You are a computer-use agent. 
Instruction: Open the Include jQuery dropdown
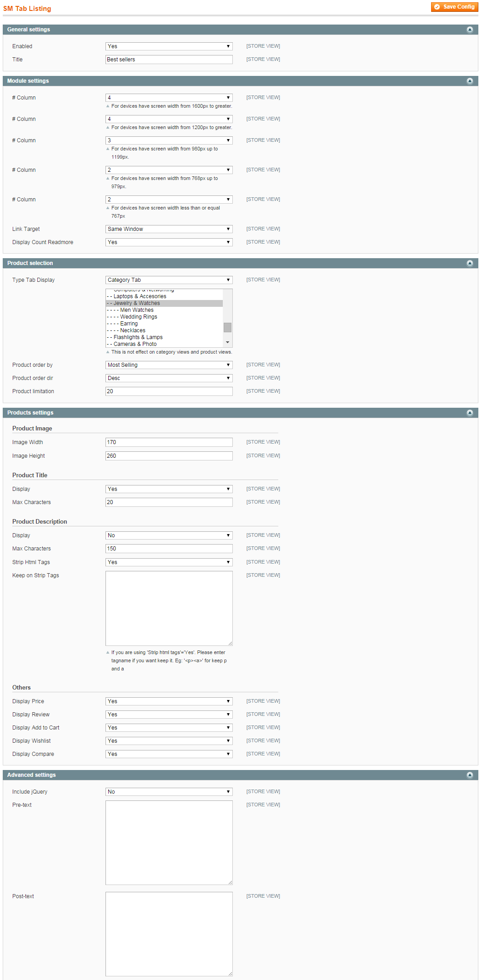tap(169, 792)
